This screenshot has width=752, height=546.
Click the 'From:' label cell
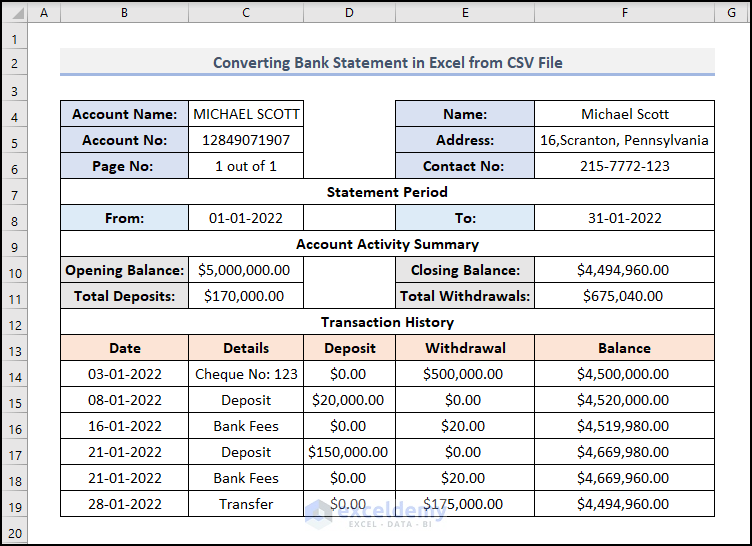click(x=125, y=218)
